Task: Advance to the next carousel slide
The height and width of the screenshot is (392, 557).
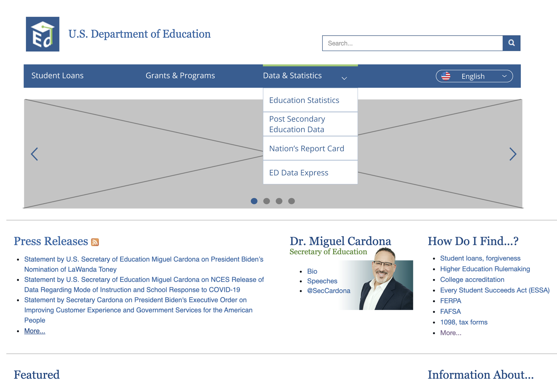Action: [x=513, y=154]
